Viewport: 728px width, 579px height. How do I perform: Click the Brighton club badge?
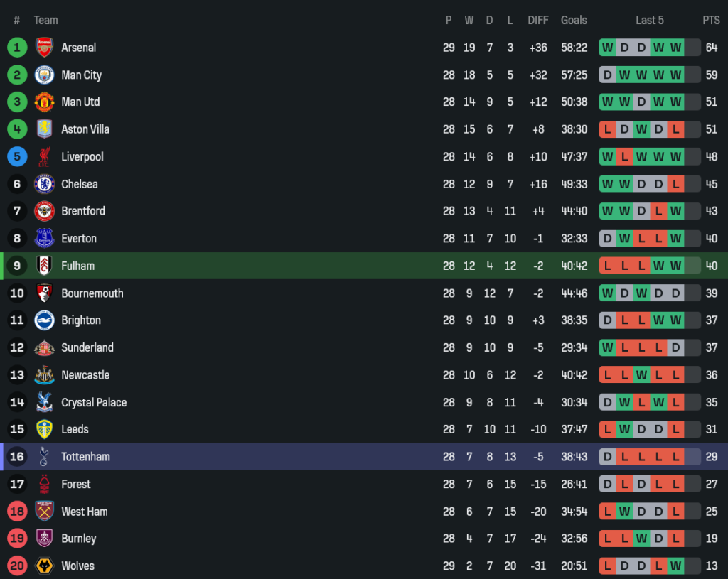(44, 320)
